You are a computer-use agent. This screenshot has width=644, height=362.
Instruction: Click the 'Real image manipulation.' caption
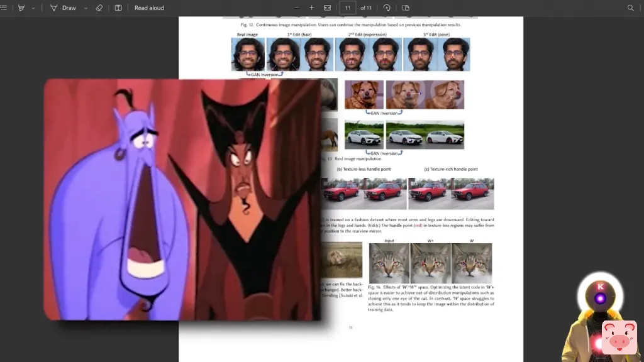(358, 159)
